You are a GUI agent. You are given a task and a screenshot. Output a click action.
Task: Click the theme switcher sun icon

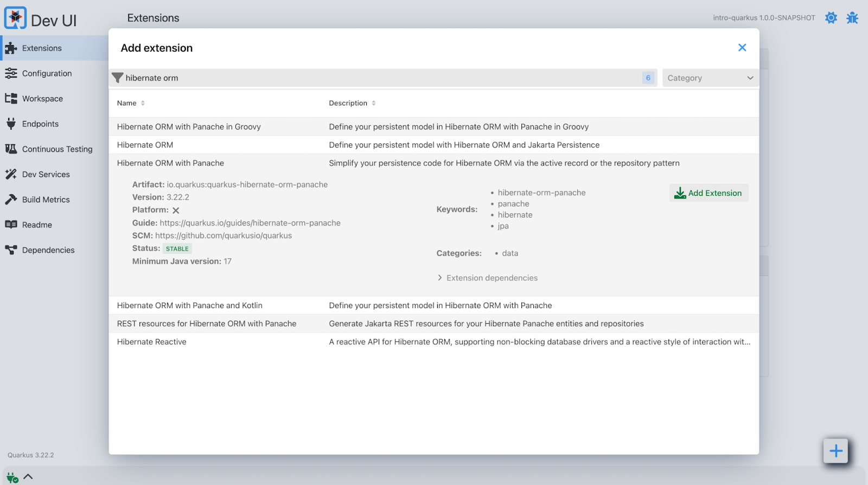[831, 18]
